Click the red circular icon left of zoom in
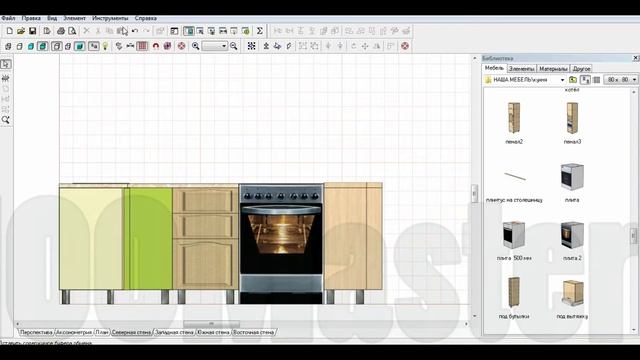Viewport: 640px width, 360px height. [182, 46]
